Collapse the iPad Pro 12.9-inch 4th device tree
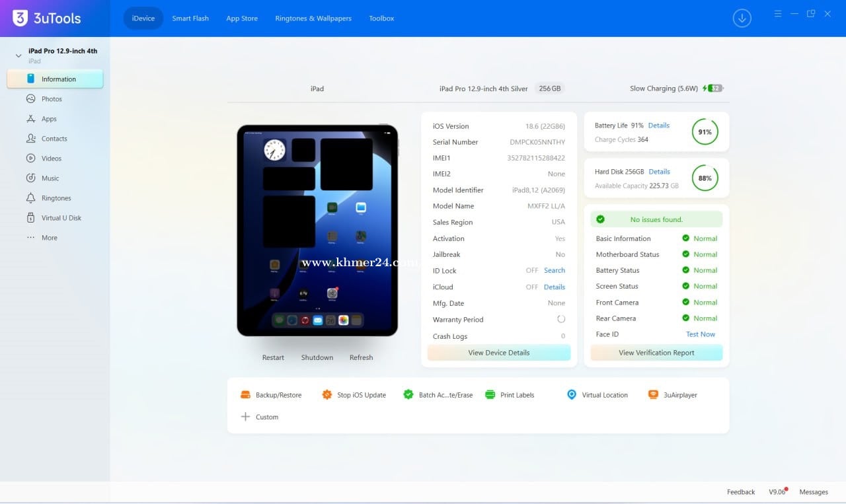The width and height of the screenshot is (846, 504). click(19, 55)
